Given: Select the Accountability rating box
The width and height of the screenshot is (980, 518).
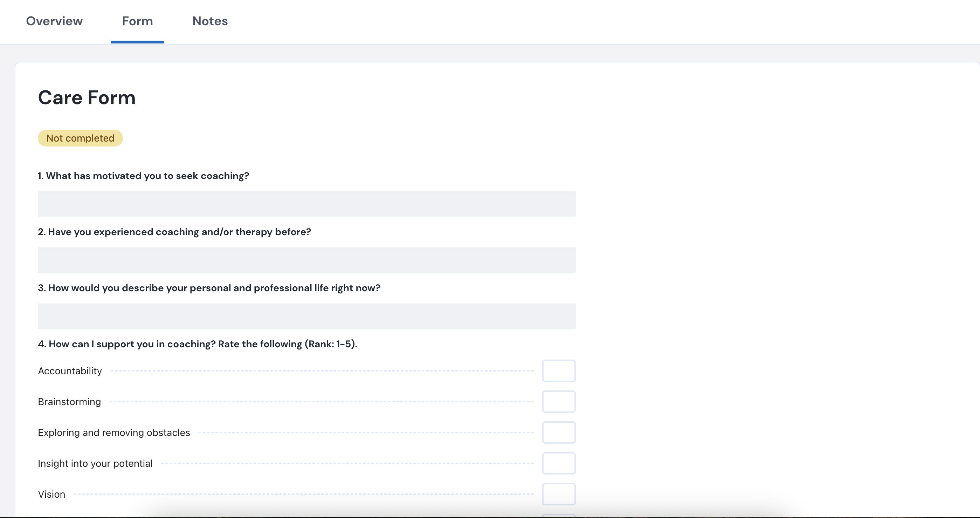Looking at the screenshot, I should (559, 371).
